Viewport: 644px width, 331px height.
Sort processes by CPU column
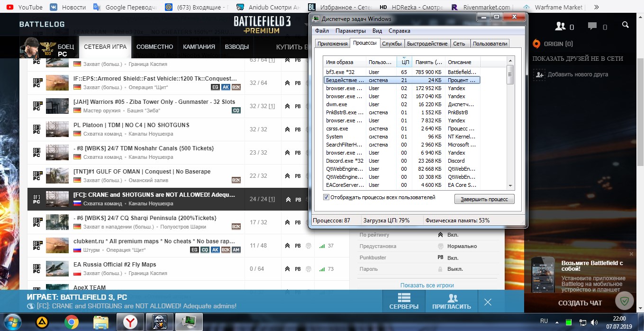[x=404, y=62]
